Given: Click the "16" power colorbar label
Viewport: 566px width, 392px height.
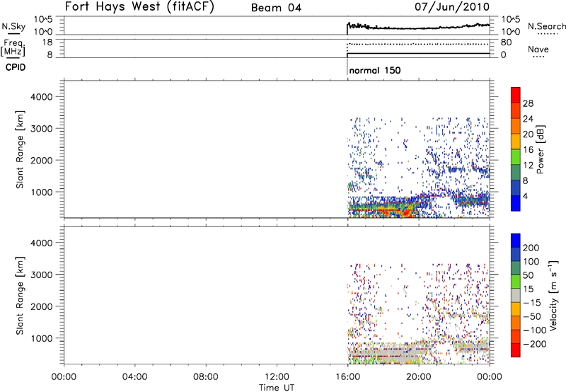Looking at the screenshot, I should (528, 150).
